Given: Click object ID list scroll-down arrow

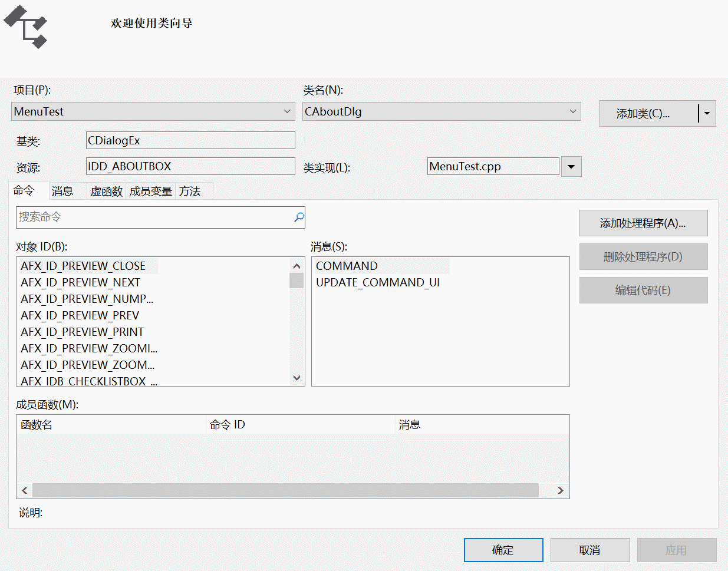Looking at the screenshot, I should (x=297, y=378).
